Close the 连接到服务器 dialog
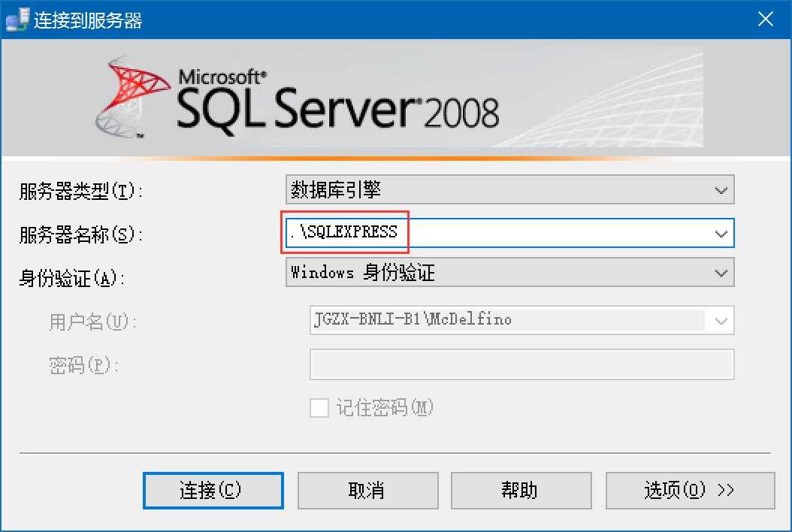The height and width of the screenshot is (532, 792). 765,20
